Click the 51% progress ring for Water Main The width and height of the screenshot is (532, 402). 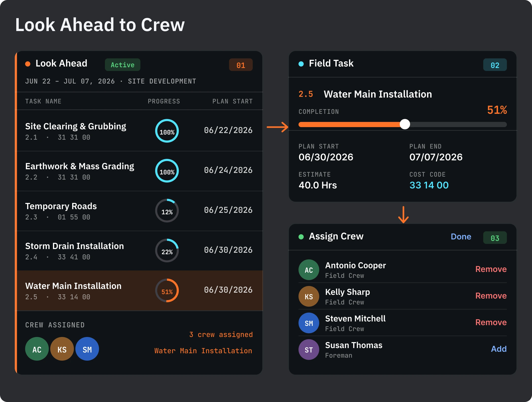167,290
